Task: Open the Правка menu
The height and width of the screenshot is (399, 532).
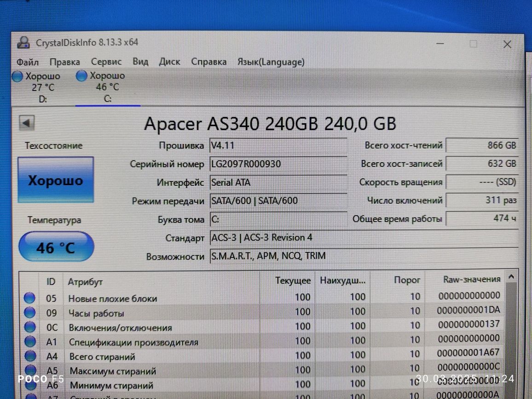Action: coord(64,62)
